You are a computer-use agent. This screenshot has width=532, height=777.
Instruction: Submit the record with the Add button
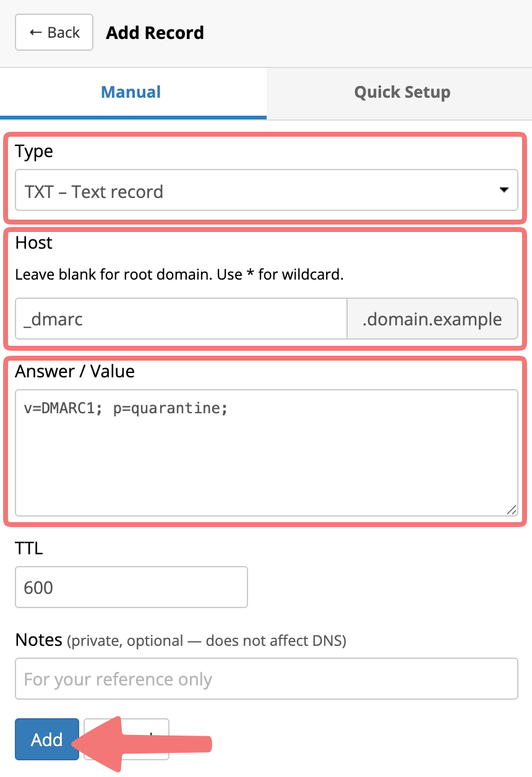click(47, 739)
